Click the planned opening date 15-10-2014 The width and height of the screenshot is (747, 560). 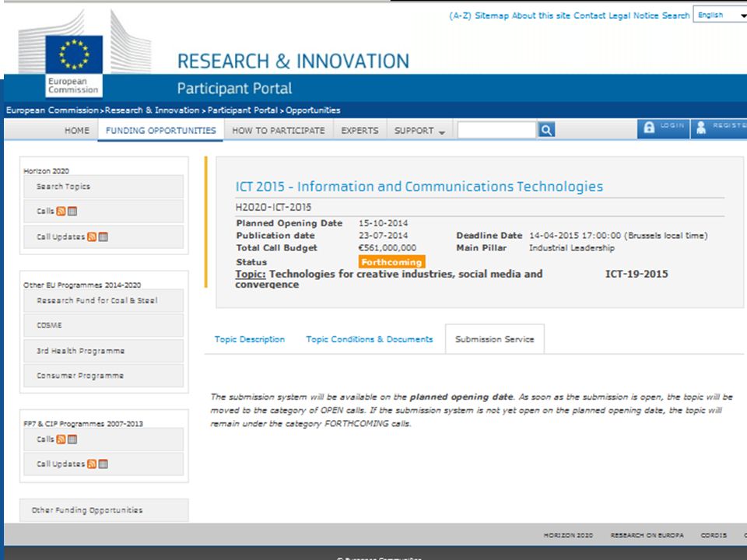pyautogui.click(x=383, y=223)
